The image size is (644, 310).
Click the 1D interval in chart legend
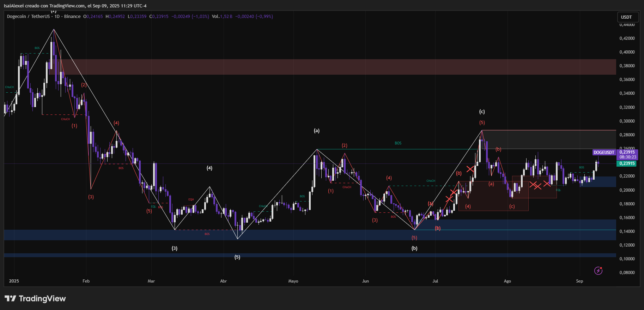click(x=57, y=17)
